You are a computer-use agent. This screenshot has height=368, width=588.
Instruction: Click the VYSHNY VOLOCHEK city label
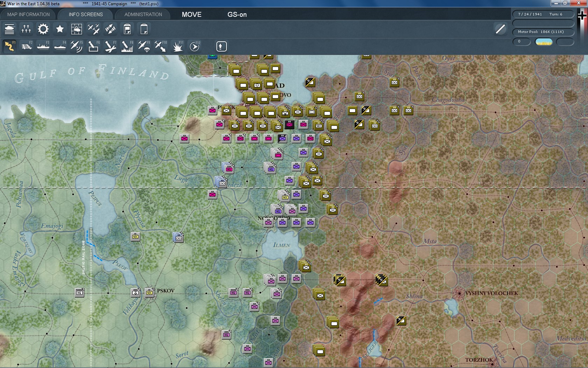491,293
